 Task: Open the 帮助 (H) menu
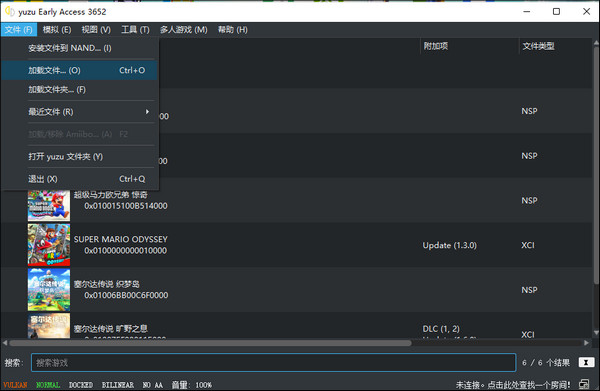pyautogui.click(x=233, y=29)
